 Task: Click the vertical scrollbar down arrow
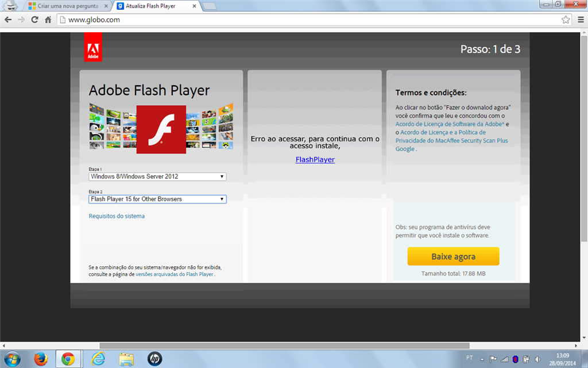[x=584, y=338]
